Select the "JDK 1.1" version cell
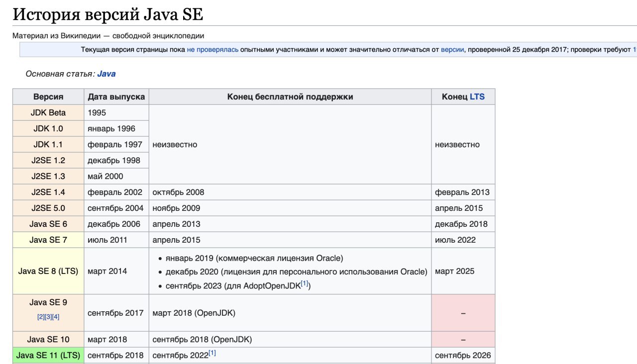Screen dimensions: 637x364 point(48,144)
